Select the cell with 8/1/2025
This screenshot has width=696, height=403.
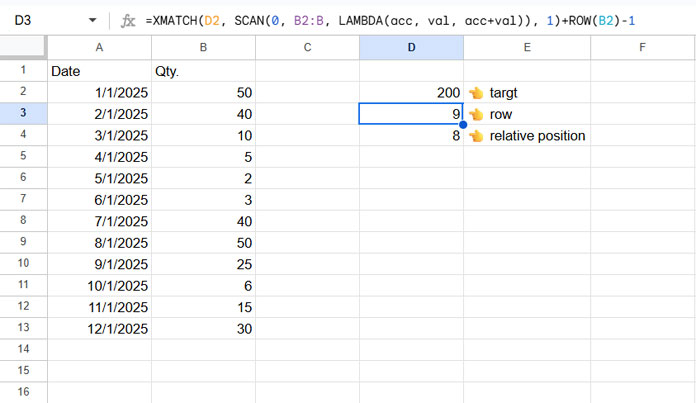99,242
